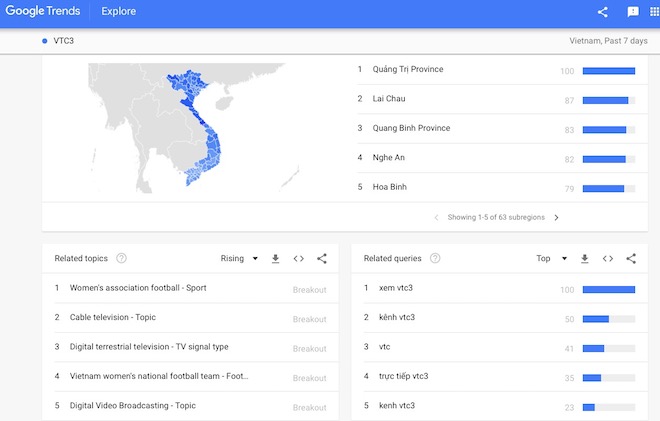
Task: Click the share icon in the header
Action: [x=602, y=12]
